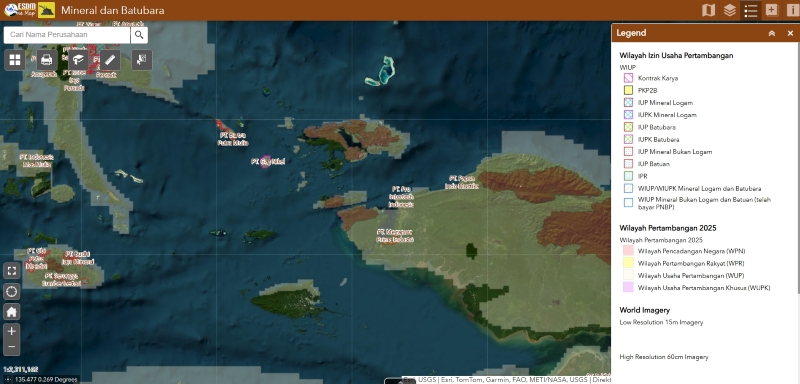Open the four-squares widget grid button
Image resolution: width=800 pixels, height=384 pixels.
(15, 60)
